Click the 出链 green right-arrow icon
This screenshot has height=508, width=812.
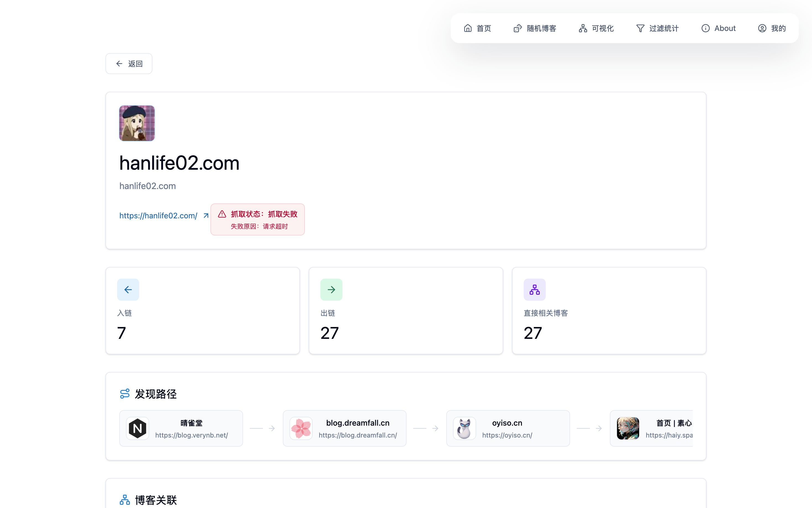click(x=331, y=290)
